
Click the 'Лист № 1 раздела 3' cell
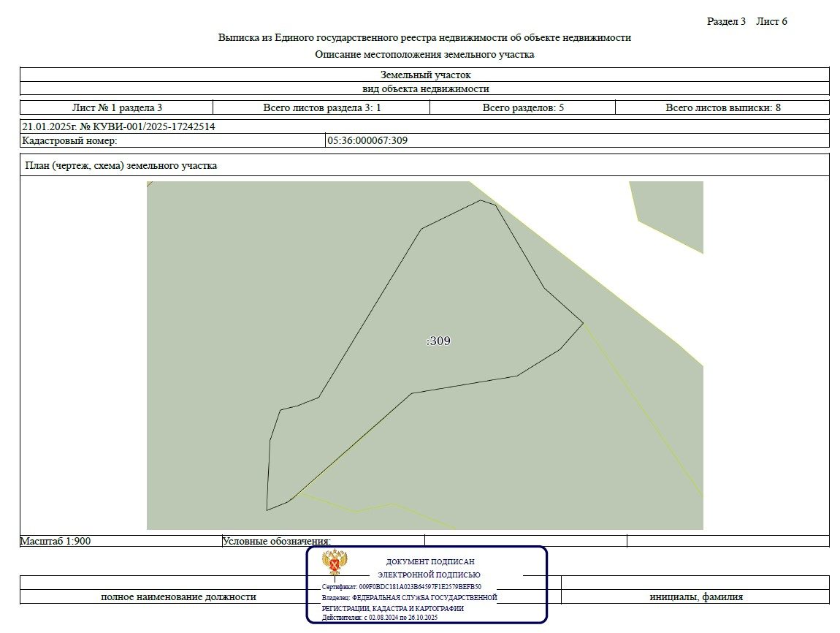pyautogui.click(x=117, y=107)
